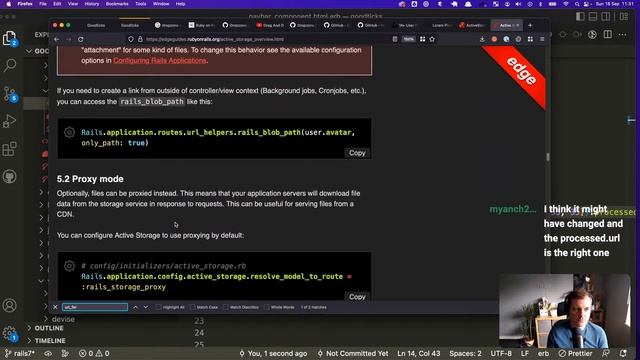The width and height of the screenshot is (640, 360).
Task: Go back in Firefox
Action: tap(57, 39)
